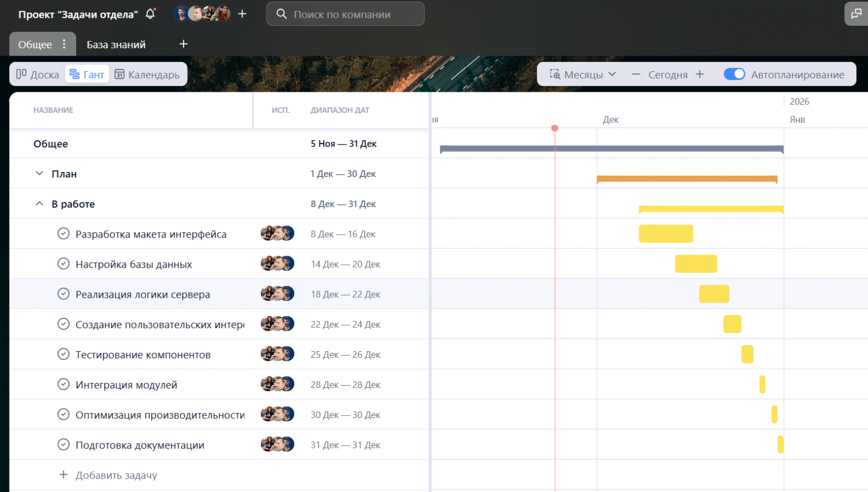Image resolution: width=868 pixels, height=492 pixels.
Task: Mark Интеграция модулей task as done
Action: pos(63,385)
